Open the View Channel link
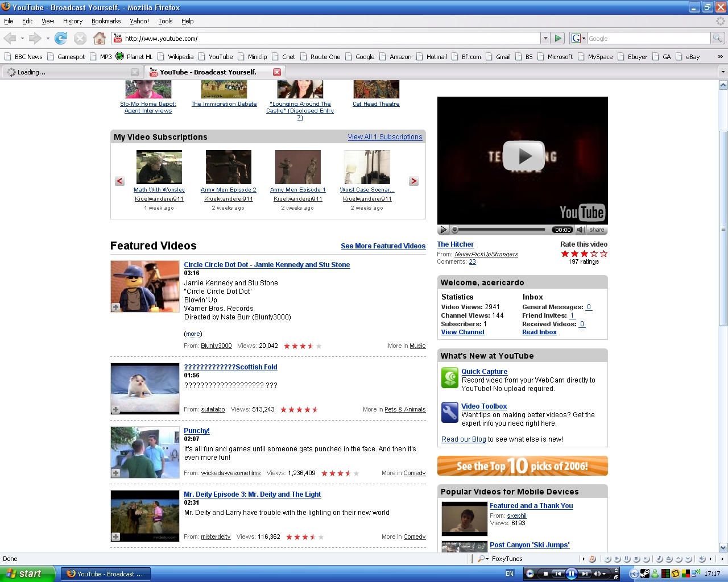This screenshot has height=582, width=728. (x=462, y=332)
